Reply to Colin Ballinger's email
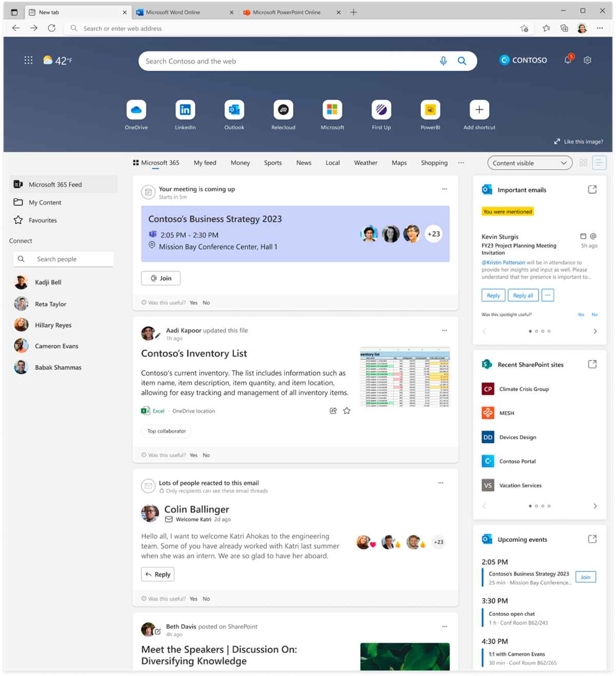This screenshot has height=676, width=616. [158, 574]
